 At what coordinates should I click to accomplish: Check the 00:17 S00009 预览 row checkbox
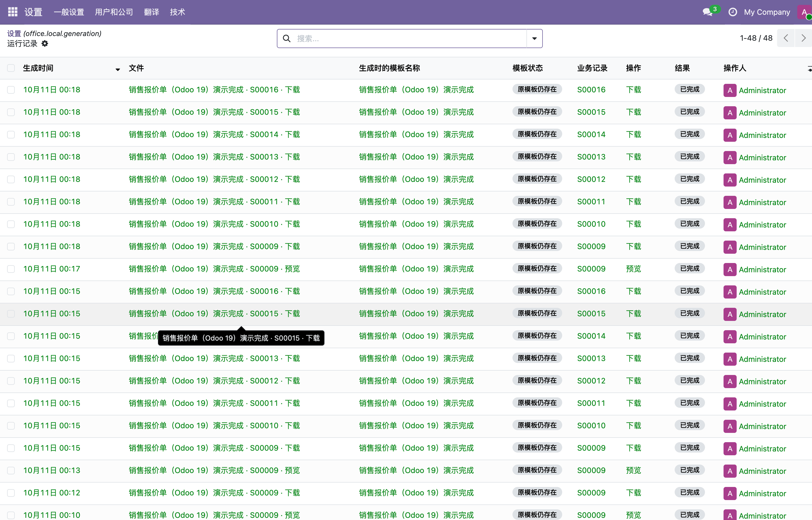11,269
